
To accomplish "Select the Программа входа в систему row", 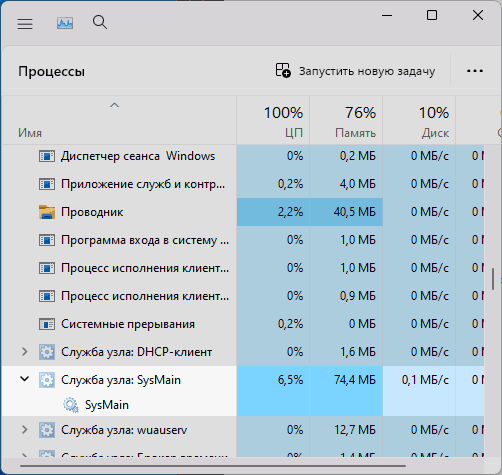I will 243,240.
